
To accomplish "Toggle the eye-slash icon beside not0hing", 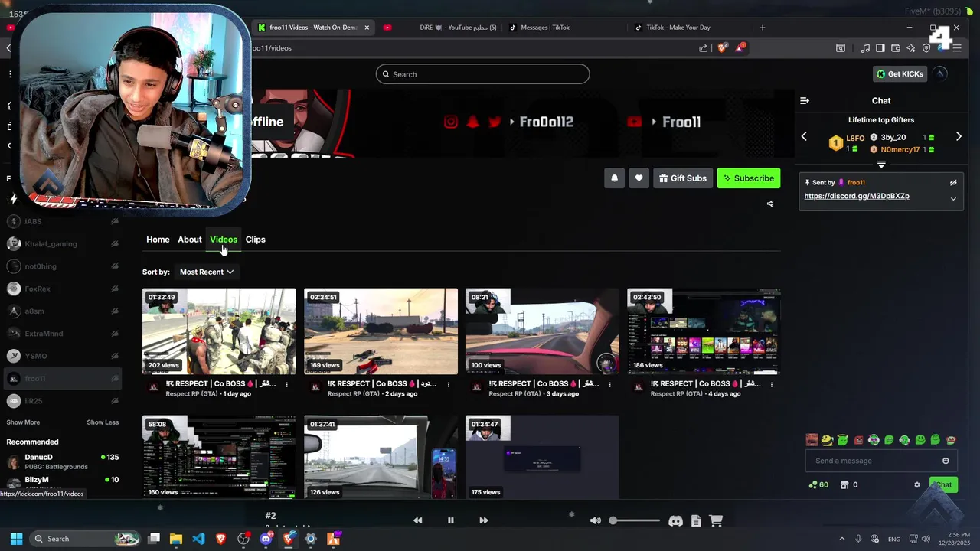I will (x=115, y=266).
